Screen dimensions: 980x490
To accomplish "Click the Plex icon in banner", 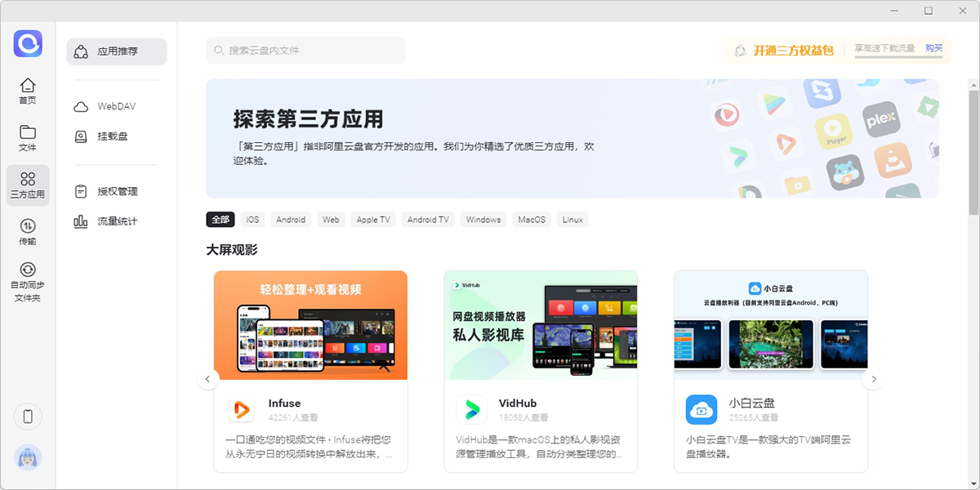I will point(880,118).
